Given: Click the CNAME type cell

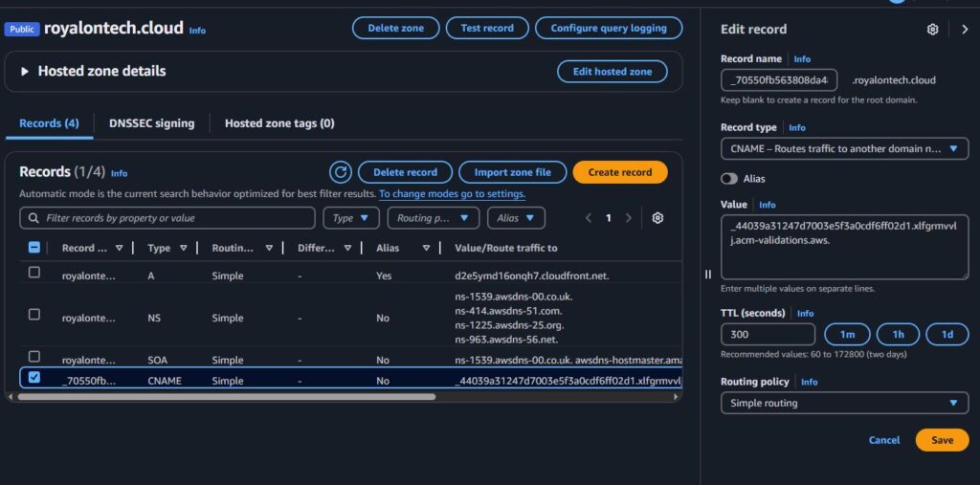Looking at the screenshot, I should tap(165, 381).
